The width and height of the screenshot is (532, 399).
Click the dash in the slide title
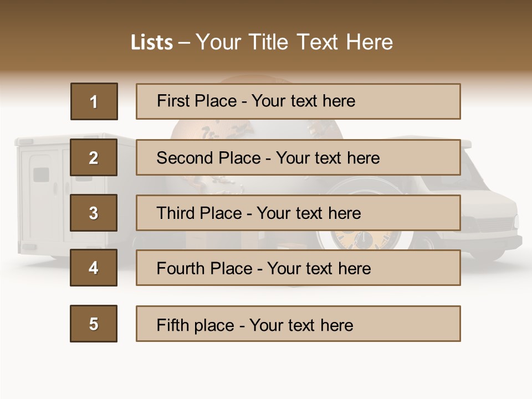point(185,43)
